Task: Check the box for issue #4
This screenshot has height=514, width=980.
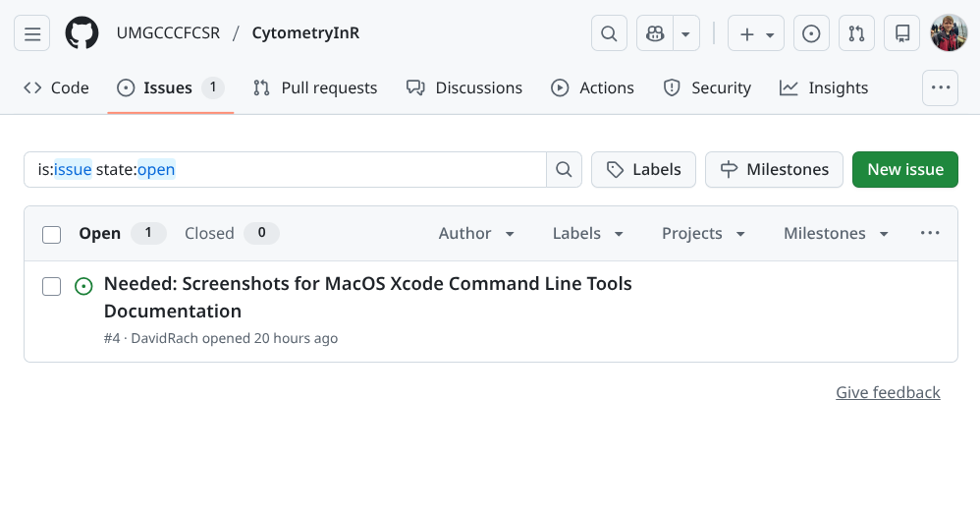Action: click(52, 286)
